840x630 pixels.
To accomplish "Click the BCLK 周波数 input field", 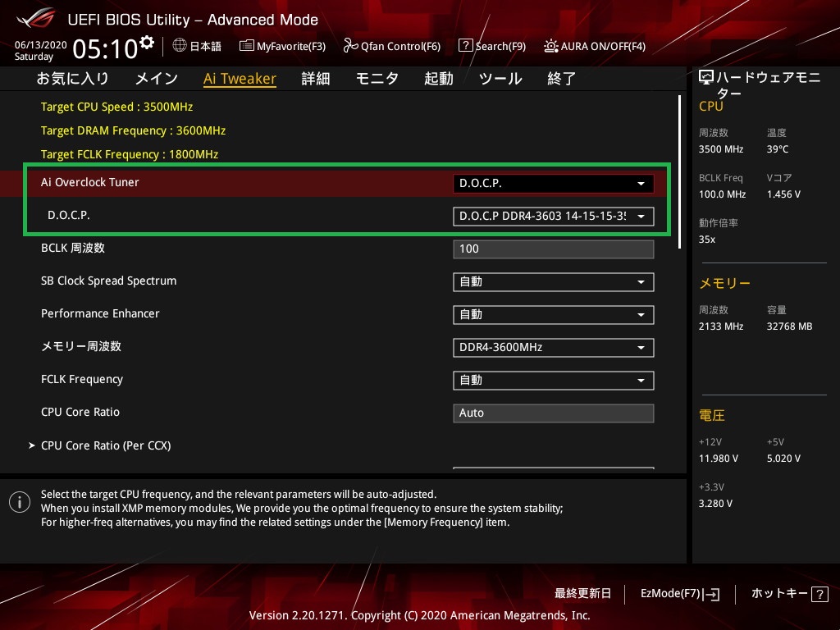I will click(553, 249).
